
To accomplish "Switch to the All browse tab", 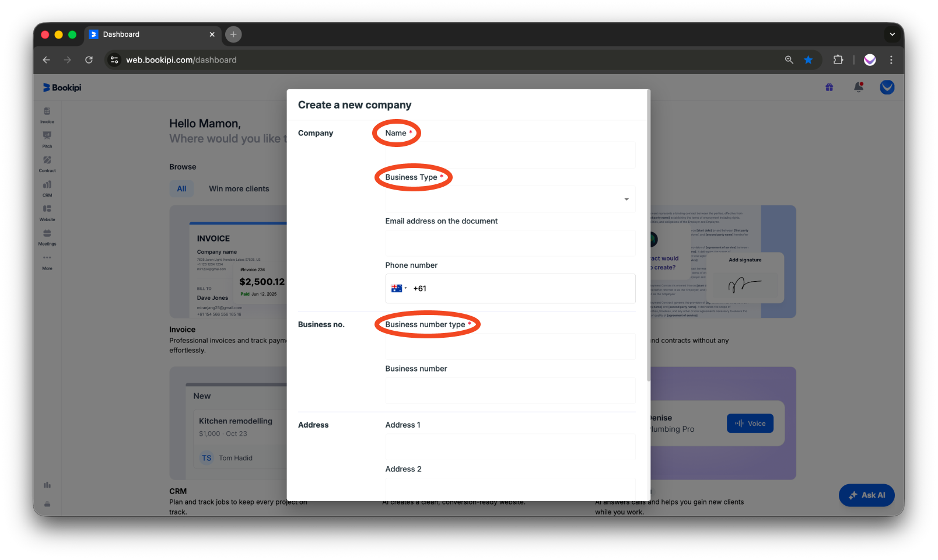I will (181, 188).
